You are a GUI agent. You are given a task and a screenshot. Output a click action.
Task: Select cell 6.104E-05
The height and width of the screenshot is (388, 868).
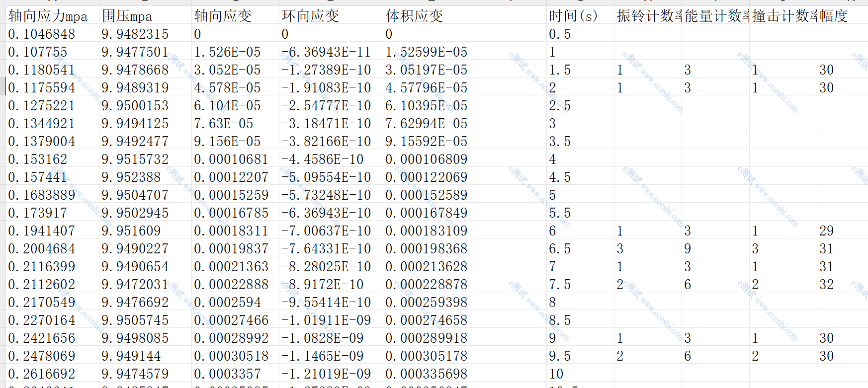click(x=235, y=105)
